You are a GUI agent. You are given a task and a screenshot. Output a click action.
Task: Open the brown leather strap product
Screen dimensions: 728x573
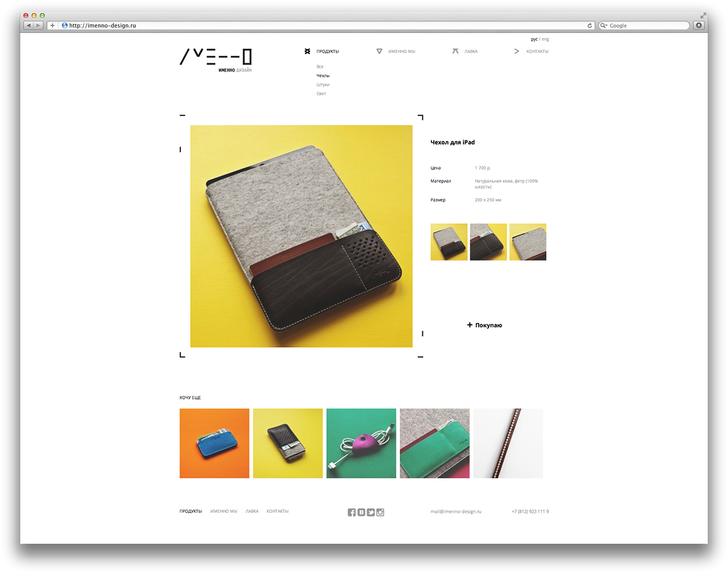508,443
